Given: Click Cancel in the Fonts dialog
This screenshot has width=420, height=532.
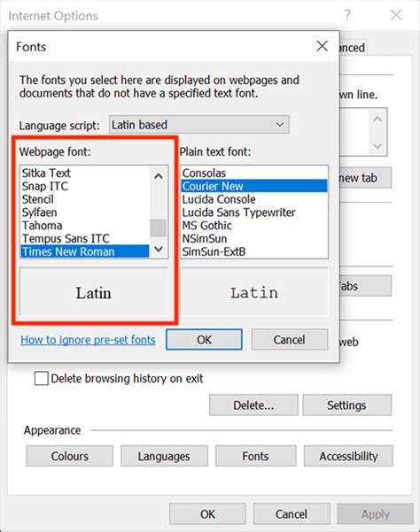Looking at the screenshot, I should coord(289,340).
